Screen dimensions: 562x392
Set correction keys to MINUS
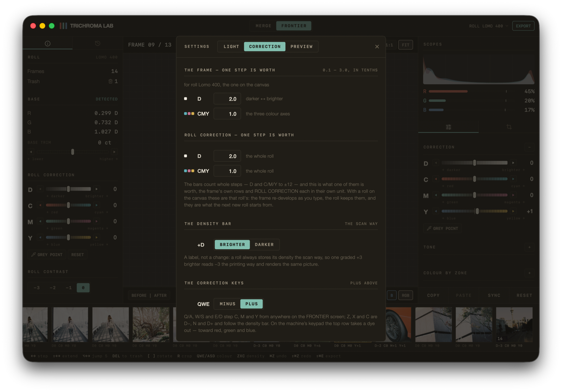[x=227, y=304]
